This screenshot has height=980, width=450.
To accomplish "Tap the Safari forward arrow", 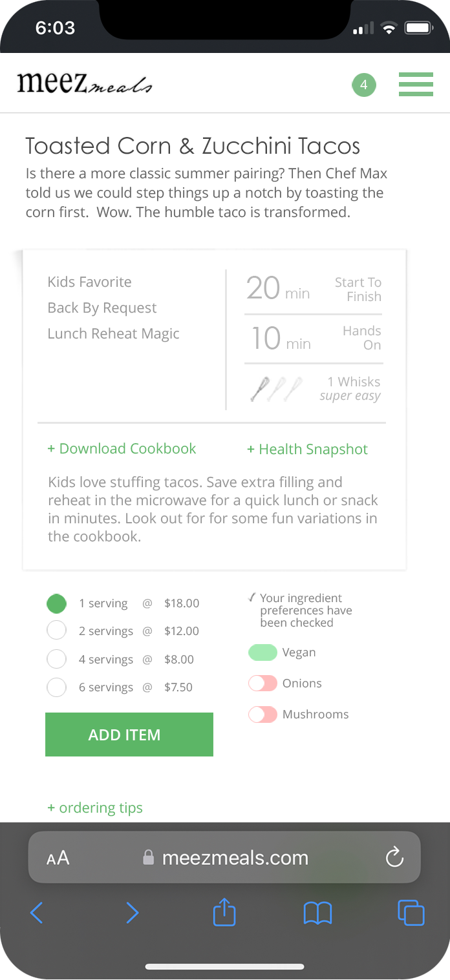I will click(x=132, y=913).
